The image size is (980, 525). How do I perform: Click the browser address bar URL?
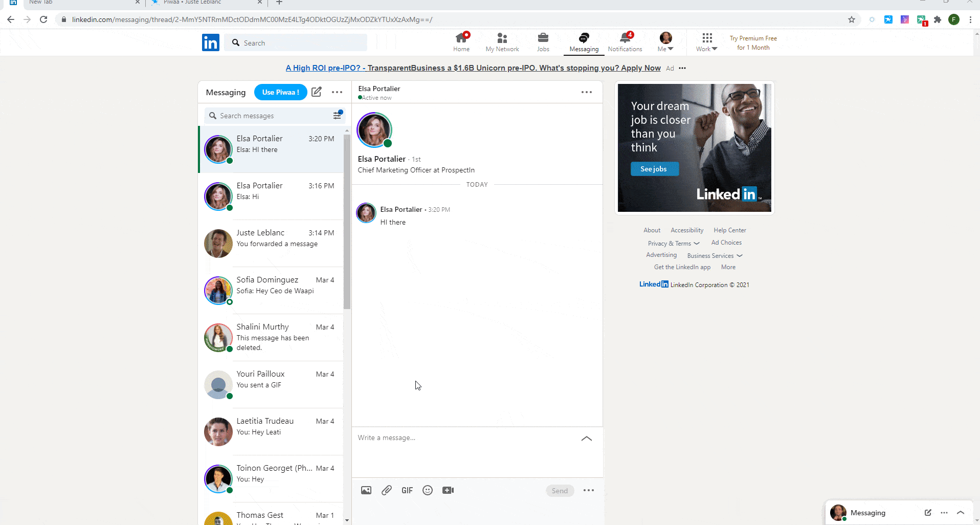point(252,19)
